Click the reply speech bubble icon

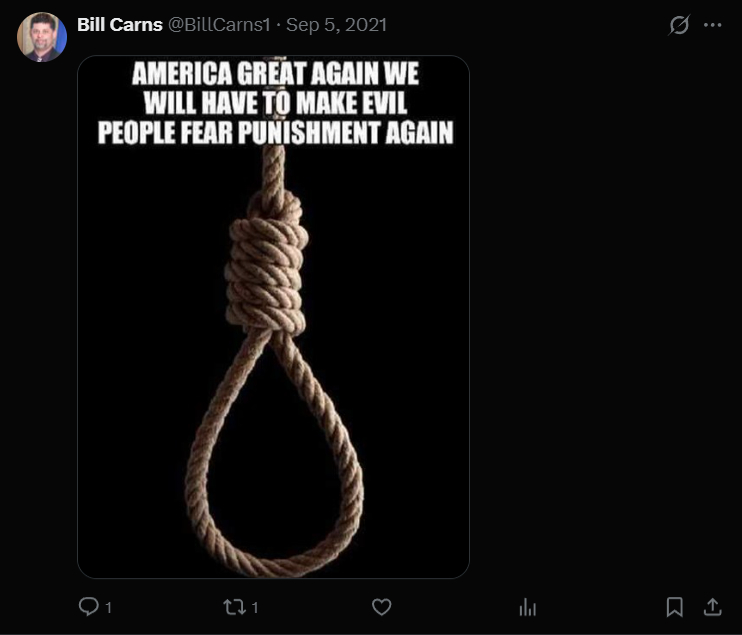tap(88, 607)
